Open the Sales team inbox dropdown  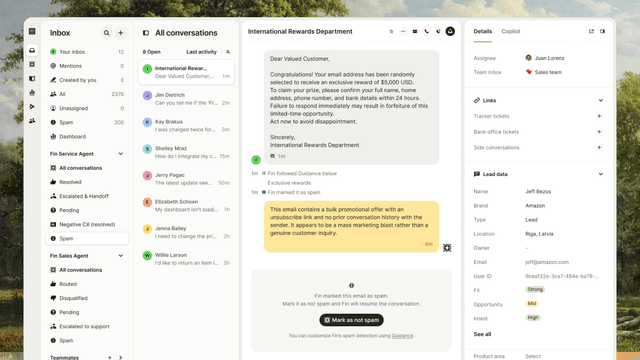pyautogui.click(x=544, y=72)
